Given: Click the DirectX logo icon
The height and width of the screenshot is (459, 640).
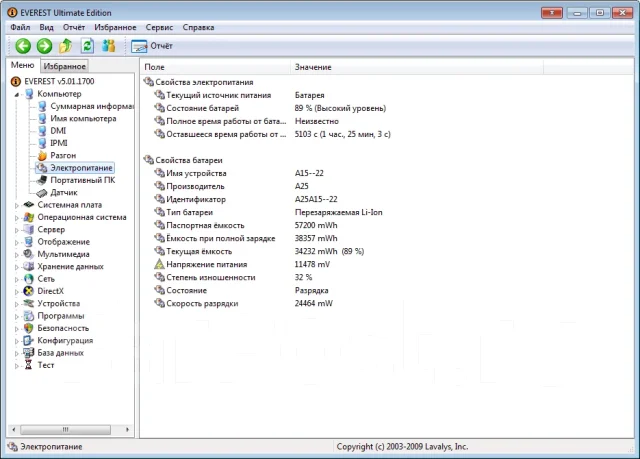Looking at the screenshot, I should click(x=29, y=291).
